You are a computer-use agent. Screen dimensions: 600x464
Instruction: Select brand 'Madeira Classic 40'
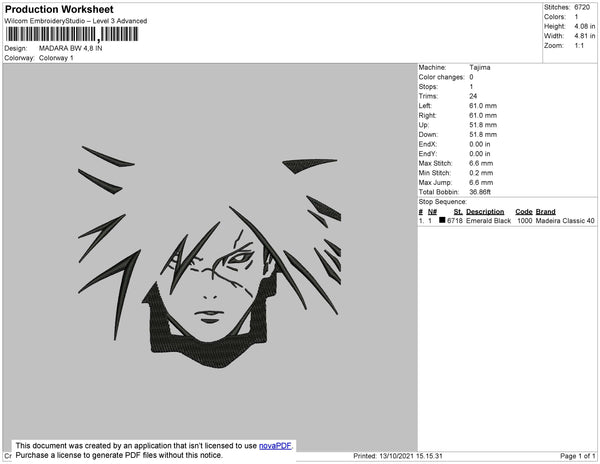pos(565,221)
